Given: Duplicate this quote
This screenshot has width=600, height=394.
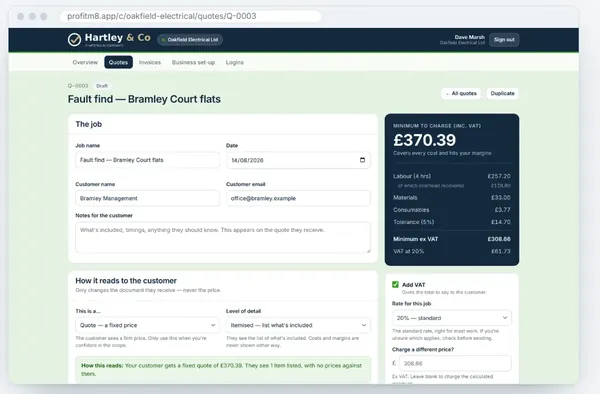Looking at the screenshot, I should tap(502, 93).
